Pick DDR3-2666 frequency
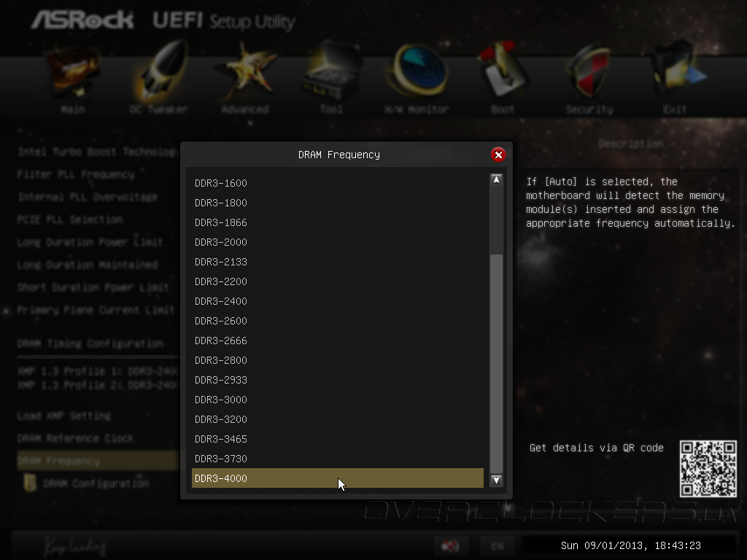The height and width of the screenshot is (560, 747). click(x=337, y=341)
